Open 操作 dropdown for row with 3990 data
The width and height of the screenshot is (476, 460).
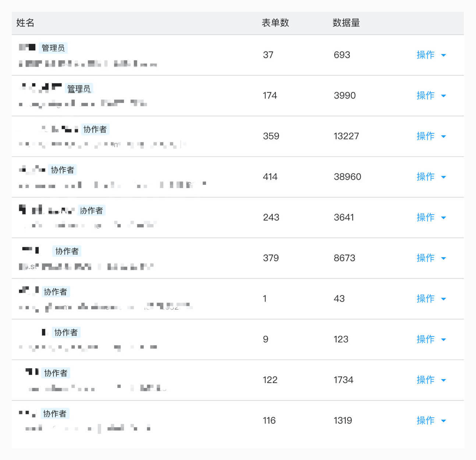click(x=431, y=95)
